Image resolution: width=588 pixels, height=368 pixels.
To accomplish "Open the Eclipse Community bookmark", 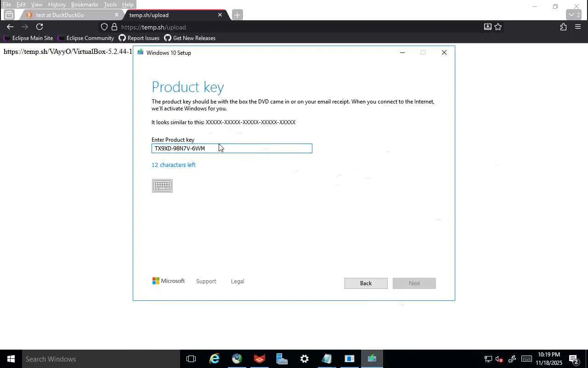I will tap(86, 38).
